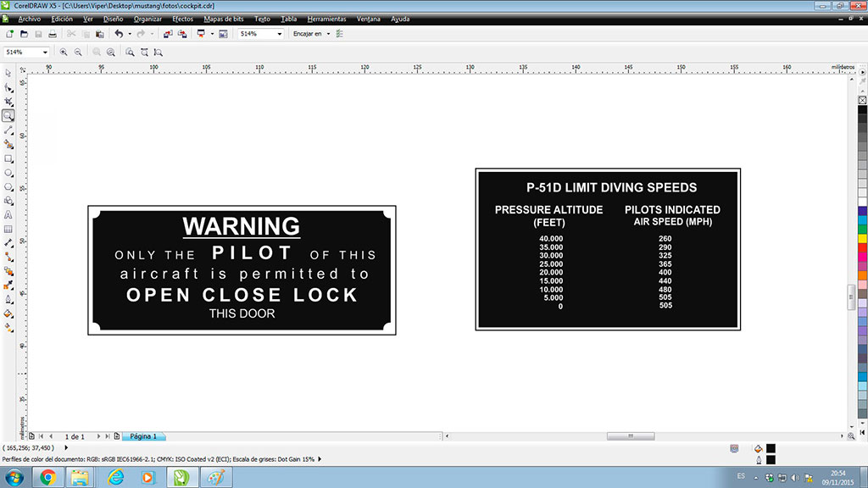Expand the Application Launcher arrow
The image size is (868, 488).
pos(211,34)
